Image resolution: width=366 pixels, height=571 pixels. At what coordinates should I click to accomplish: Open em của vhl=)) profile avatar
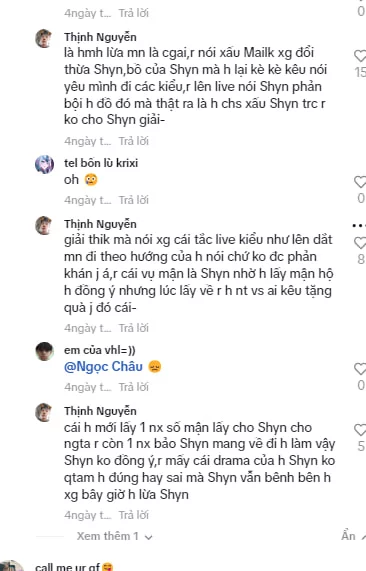[44, 351]
